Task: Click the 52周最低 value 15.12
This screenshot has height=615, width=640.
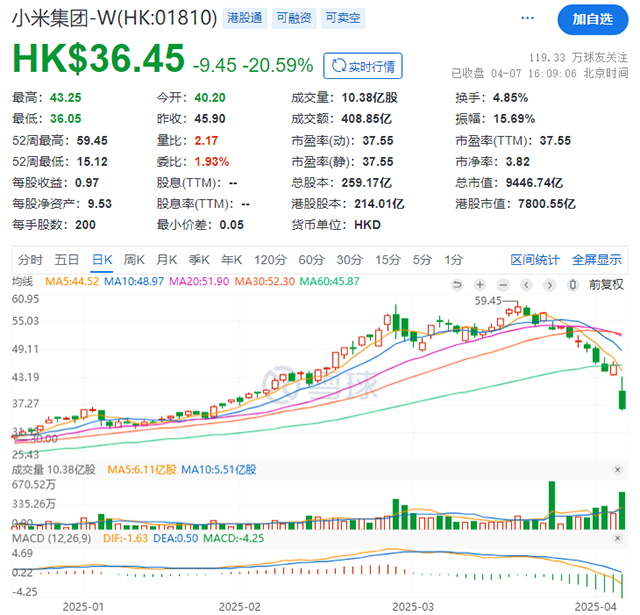Action: [x=92, y=162]
